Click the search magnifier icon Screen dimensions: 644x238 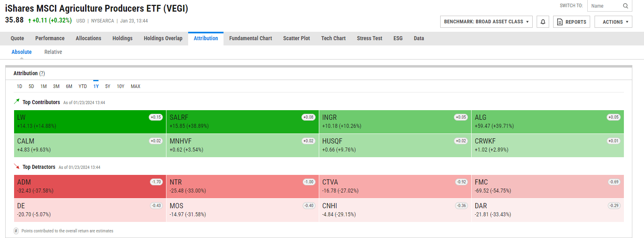626,6
